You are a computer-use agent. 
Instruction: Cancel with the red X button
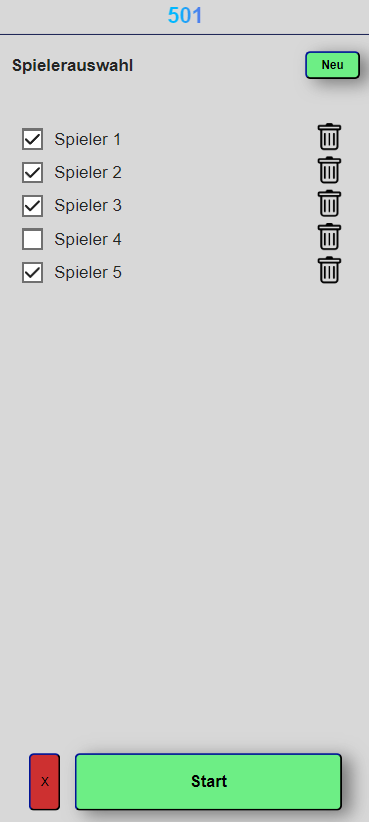click(45, 782)
